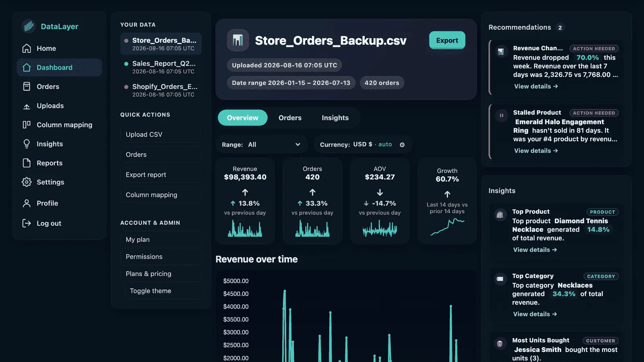The height and width of the screenshot is (362, 644).
Task: Open View details for Revenue Change
Action: click(x=536, y=86)
